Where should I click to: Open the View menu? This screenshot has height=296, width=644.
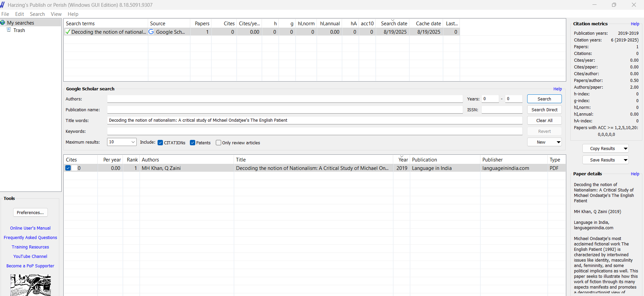click(x=56, y=14)
